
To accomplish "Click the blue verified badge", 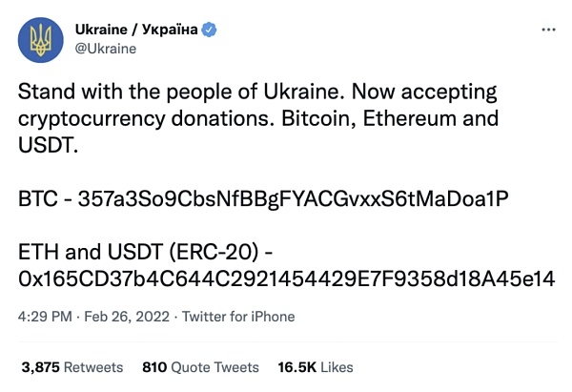I will tap(210, 30).
